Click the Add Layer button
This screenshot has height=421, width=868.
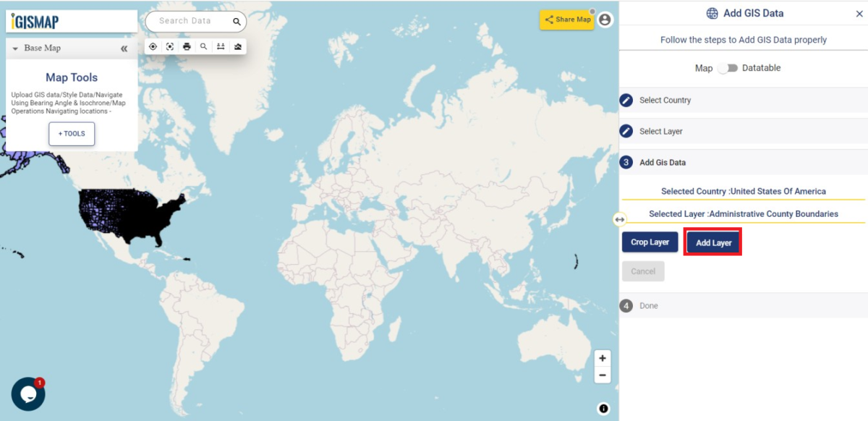coord(712,242)
